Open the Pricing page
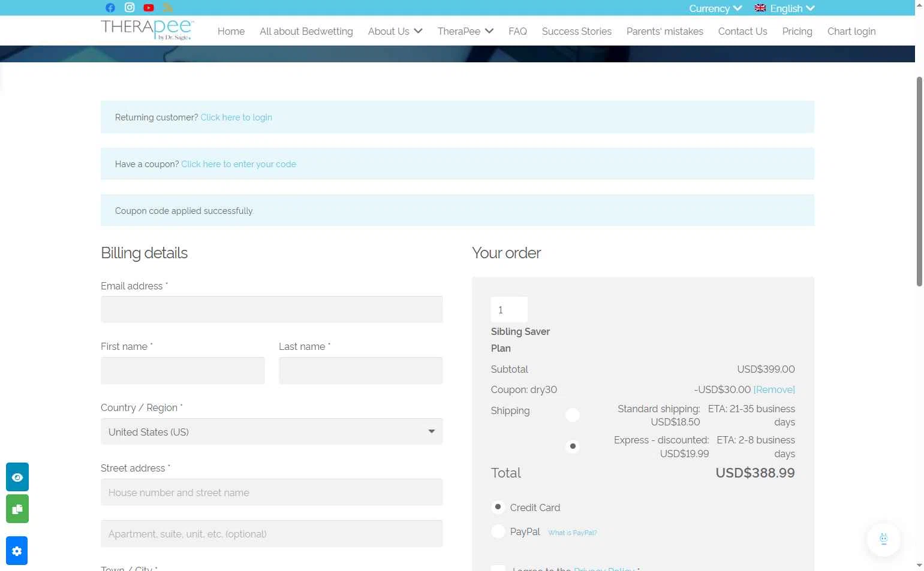 (x=797, y=31)
